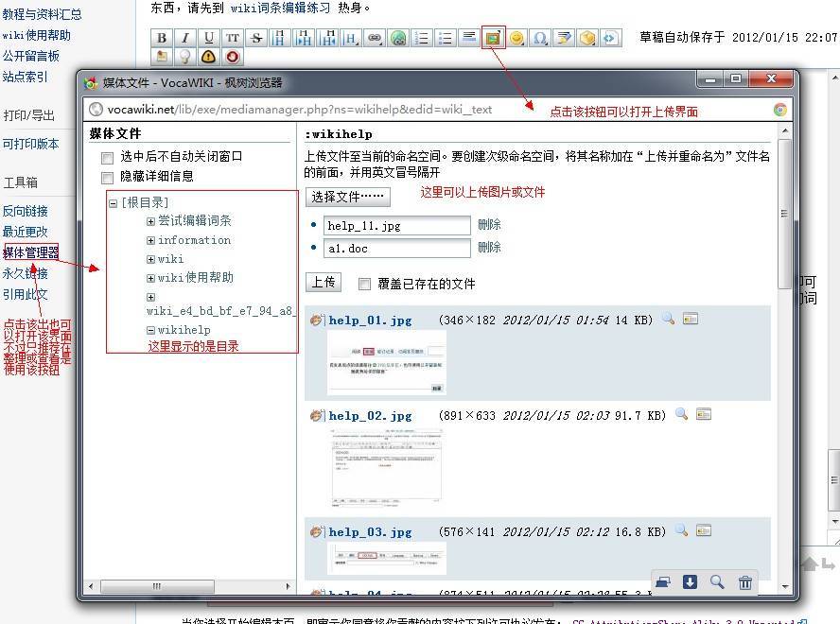The height and width of the screenshot is (624, 840).
Task: Open the add images and files button
Action: tap(493, 38)
